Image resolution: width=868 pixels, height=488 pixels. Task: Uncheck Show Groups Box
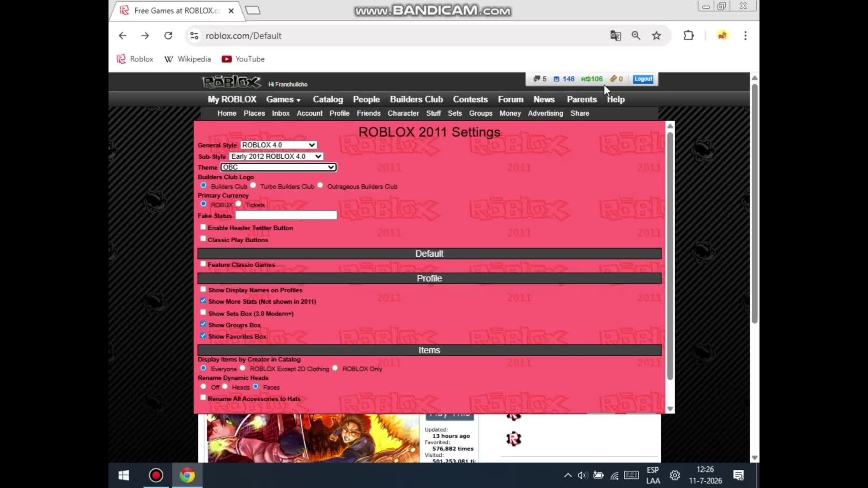203,324
